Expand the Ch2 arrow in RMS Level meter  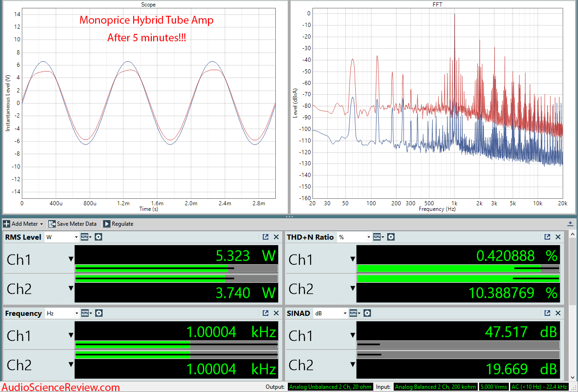click(71, 288)
